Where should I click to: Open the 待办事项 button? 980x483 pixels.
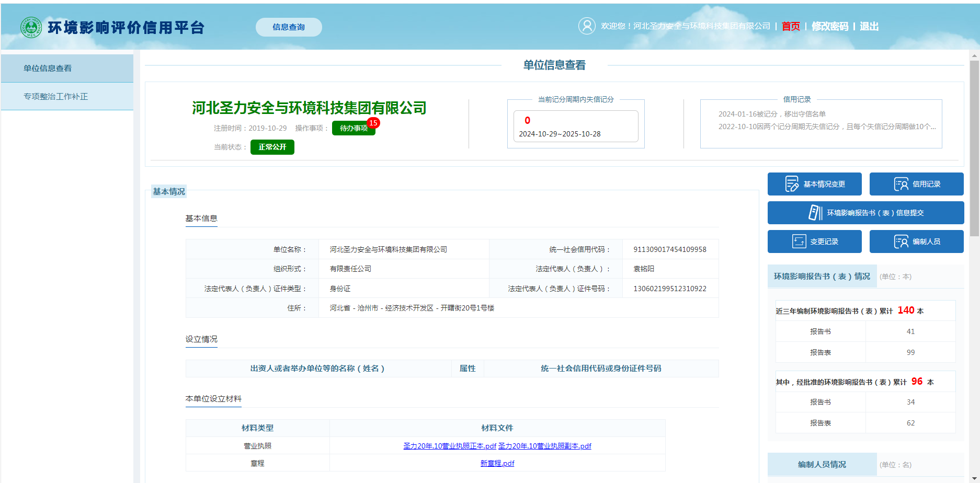coord(354,128)
